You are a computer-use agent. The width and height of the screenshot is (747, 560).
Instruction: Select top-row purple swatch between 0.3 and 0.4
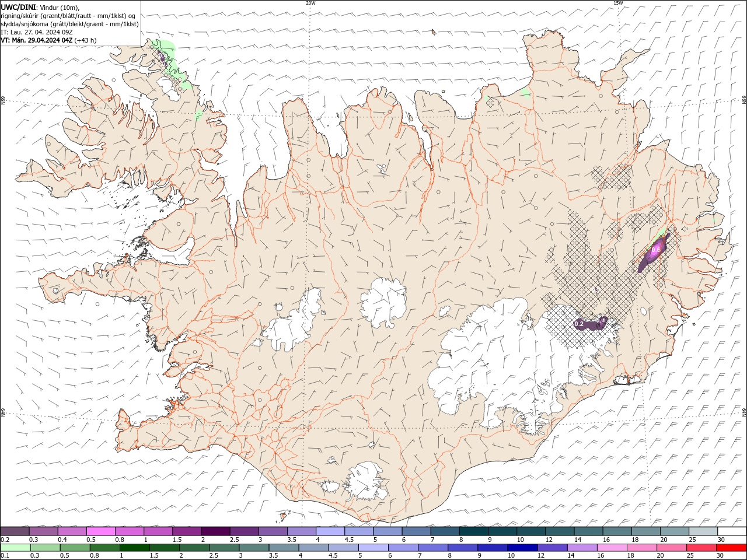44,531
